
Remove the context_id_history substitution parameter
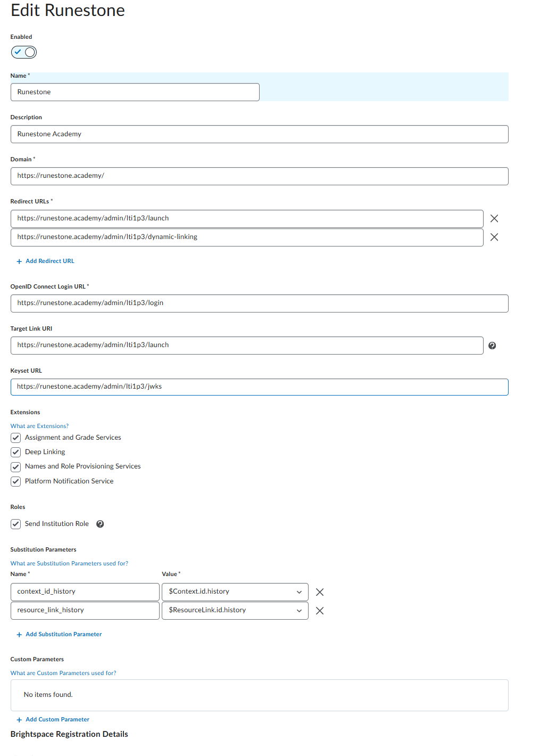point(320,592)
